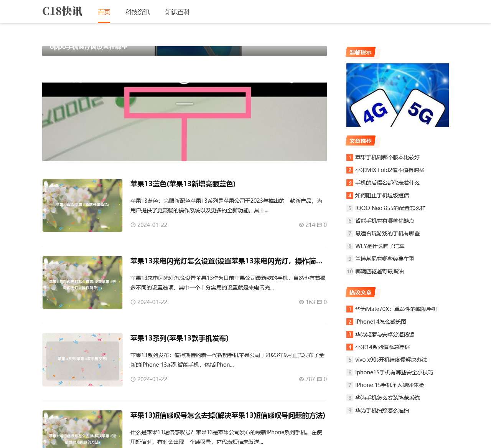Open the 知识百科 navigation tab

[178, 12]
